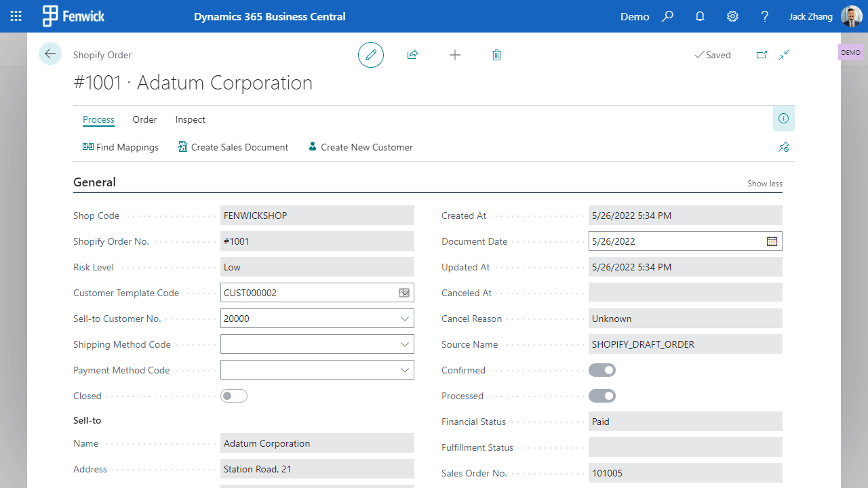This screenshot has width=868, height=488.
Task: Open page in new window
Action: [x=762, y=55]
